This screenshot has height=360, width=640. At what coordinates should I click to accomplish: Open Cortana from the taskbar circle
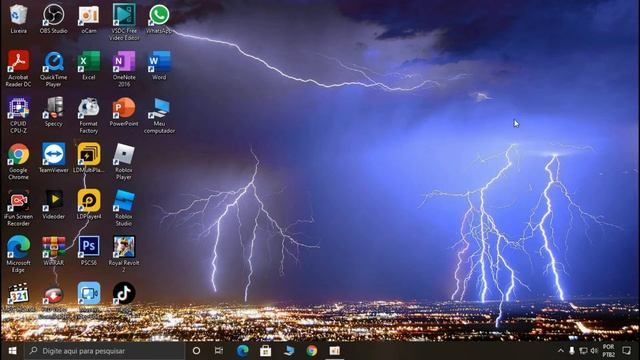[x=196, y=351]
